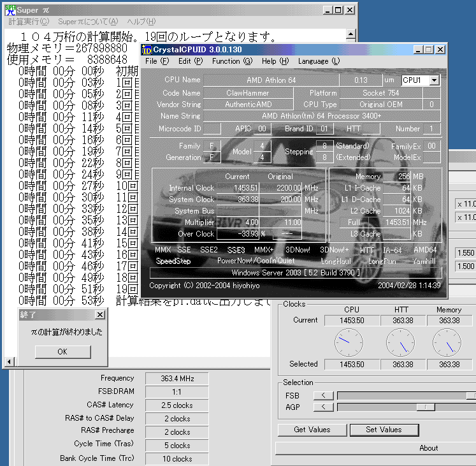This screenshot has width=476, height=466.
Task: Click the Vendor String value AuthenticAMD
Action: click(249, 105)
